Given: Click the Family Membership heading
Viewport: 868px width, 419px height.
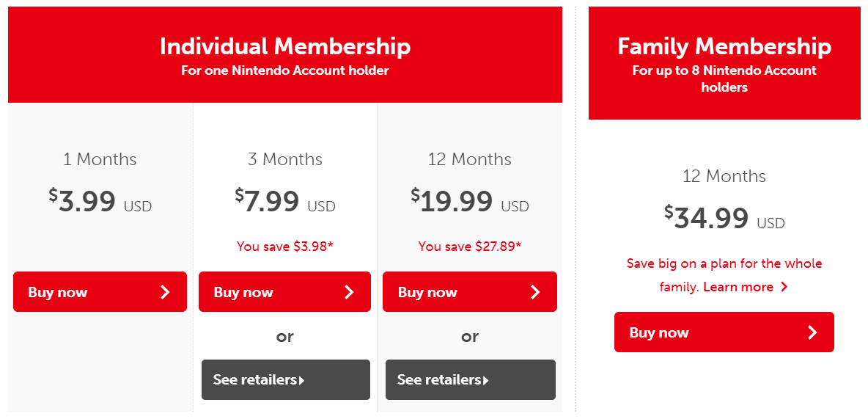Looking at the screenshot, I should pyautogui.click(x=724, y=47).
